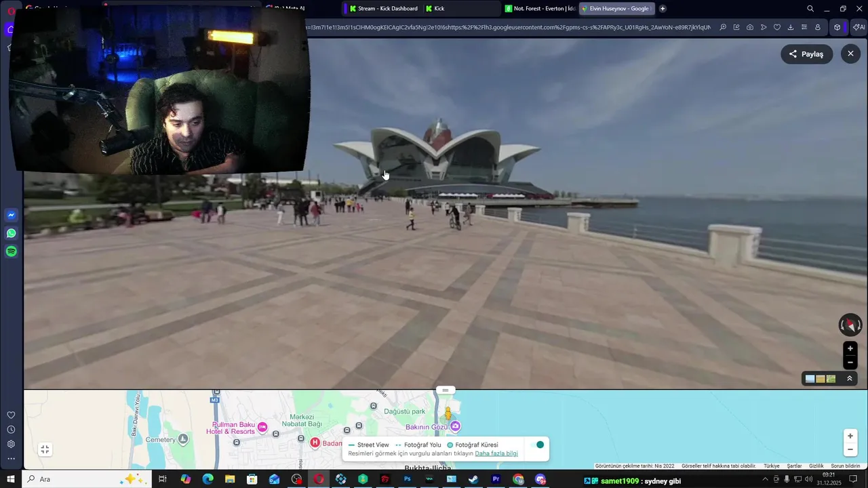Open the extensions cube icon
The height and width of the screenshot is (488, 868).
point(837,27)
